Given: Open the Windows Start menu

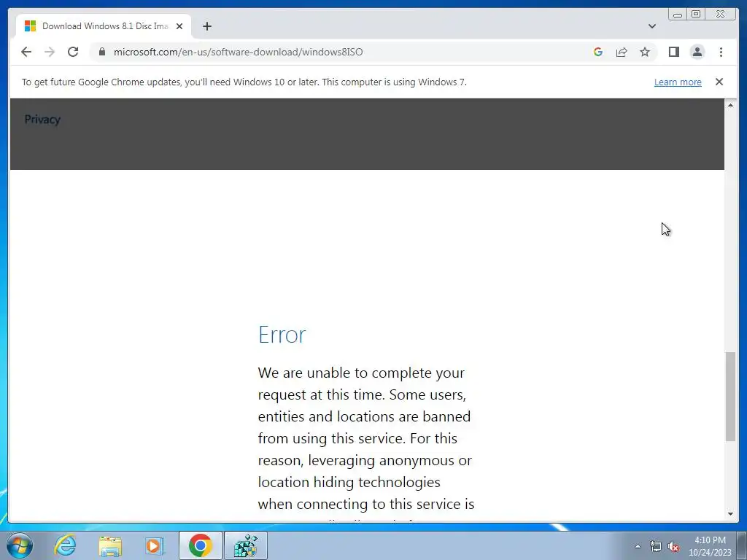Looking at the screenshot, I should pyautogui.click(x=20, y=545).
